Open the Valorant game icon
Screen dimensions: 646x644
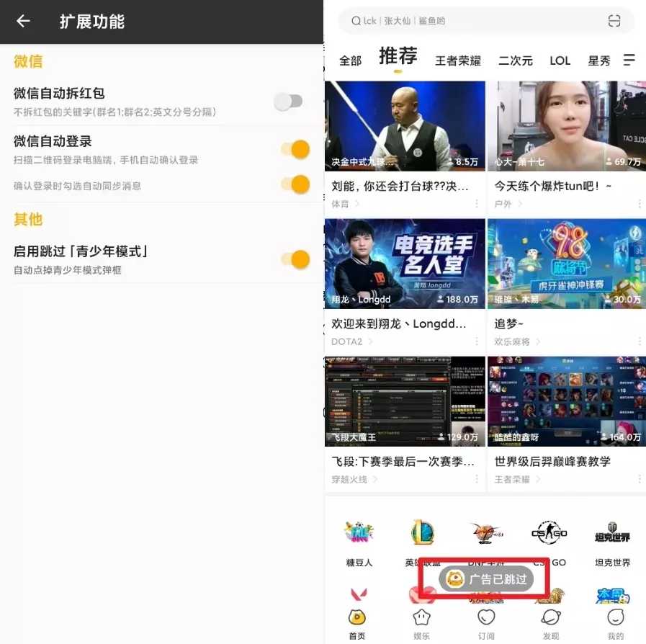(x=359, y=595)
